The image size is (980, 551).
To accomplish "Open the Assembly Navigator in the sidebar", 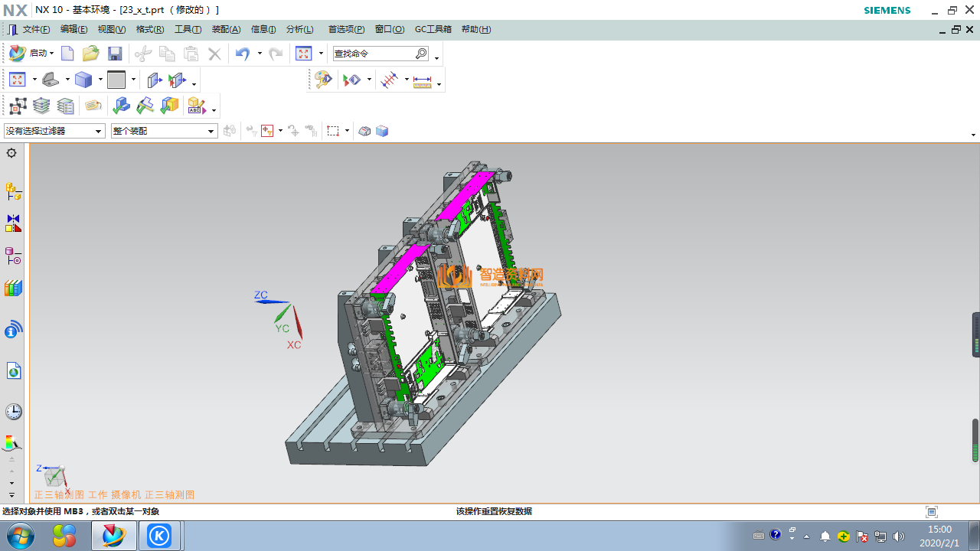I will [13, 191].
